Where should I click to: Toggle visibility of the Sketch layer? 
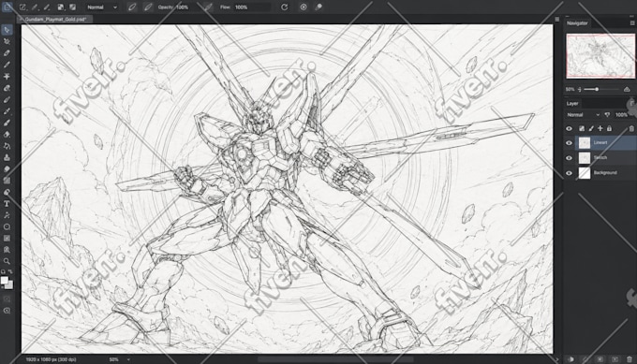(x=569, y=158)
